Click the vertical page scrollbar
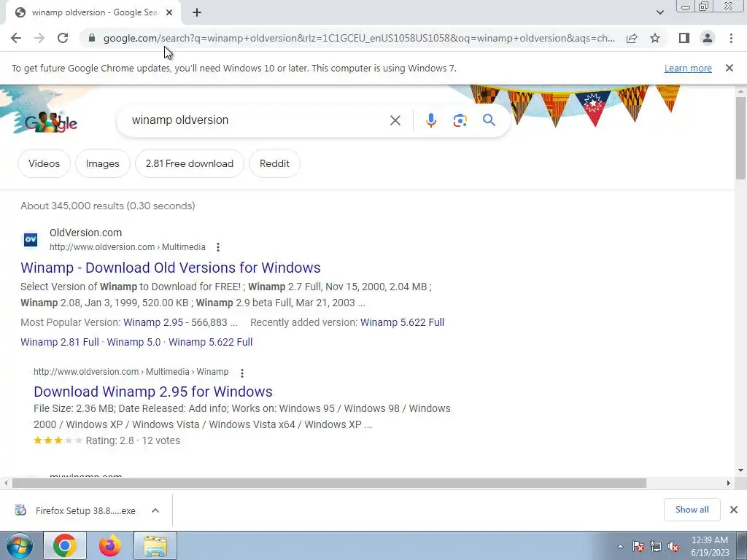 point(740,138)
